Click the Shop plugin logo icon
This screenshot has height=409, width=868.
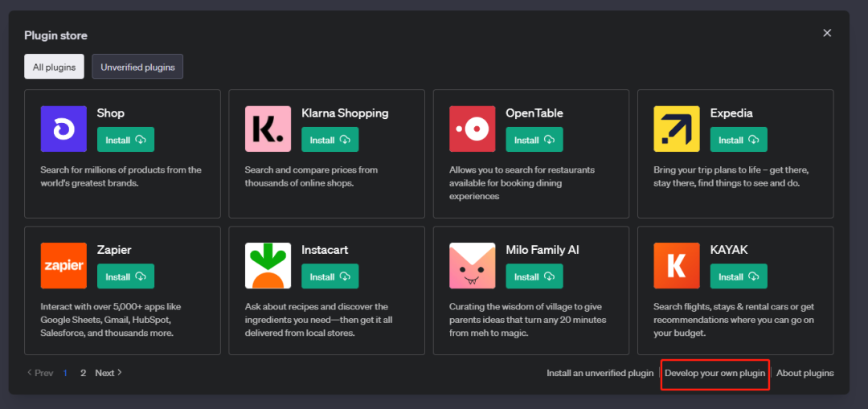63,129
